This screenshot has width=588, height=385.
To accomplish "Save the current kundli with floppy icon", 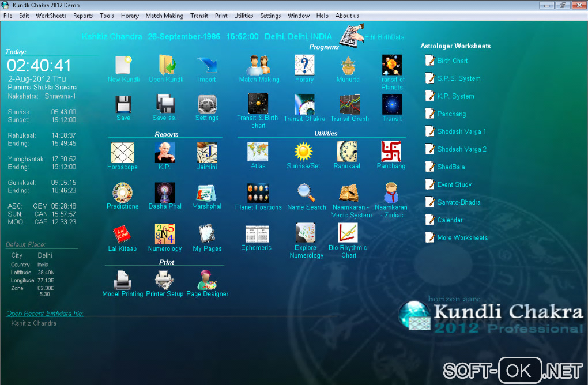I will tap(123, 104).
